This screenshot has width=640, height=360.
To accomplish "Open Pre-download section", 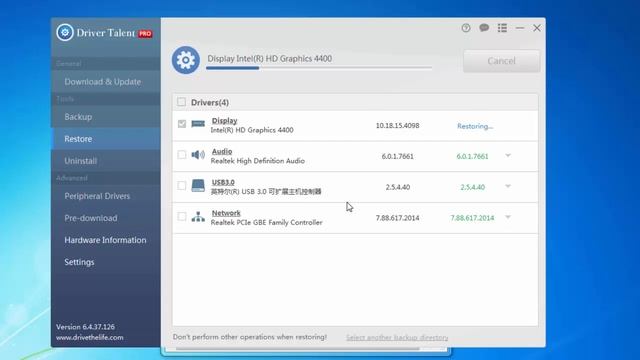I will pos(106,218).
